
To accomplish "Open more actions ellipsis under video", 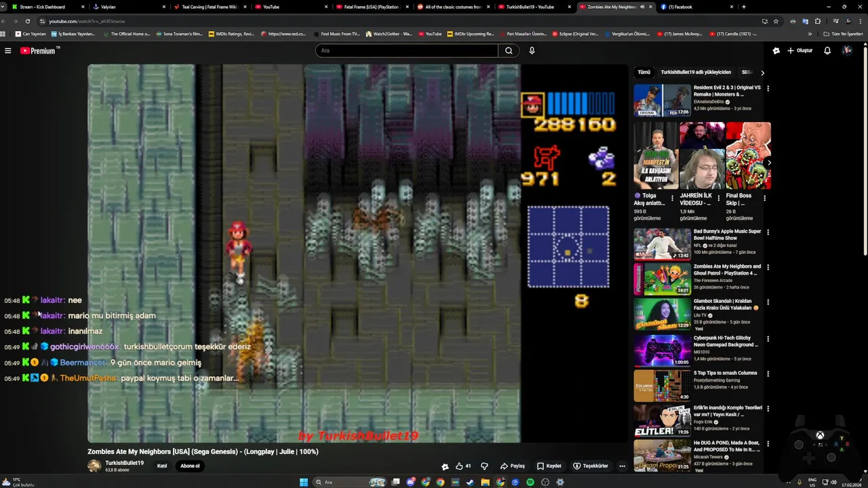I will coord(622,466).
